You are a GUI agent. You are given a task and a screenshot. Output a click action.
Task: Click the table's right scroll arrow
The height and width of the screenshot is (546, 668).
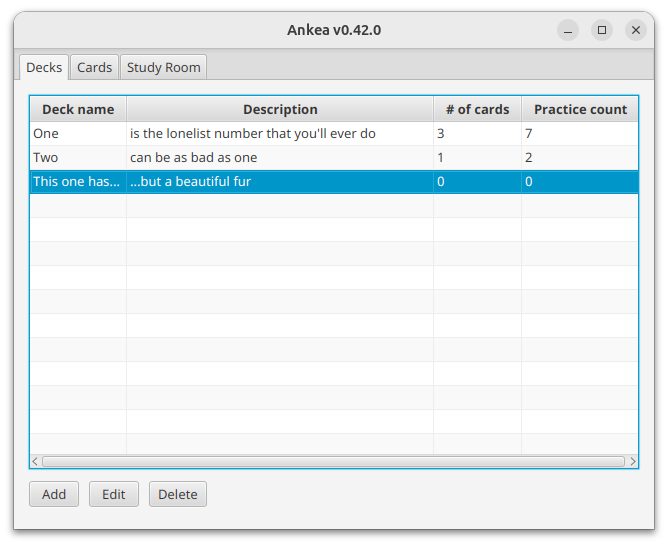point(632,462)
